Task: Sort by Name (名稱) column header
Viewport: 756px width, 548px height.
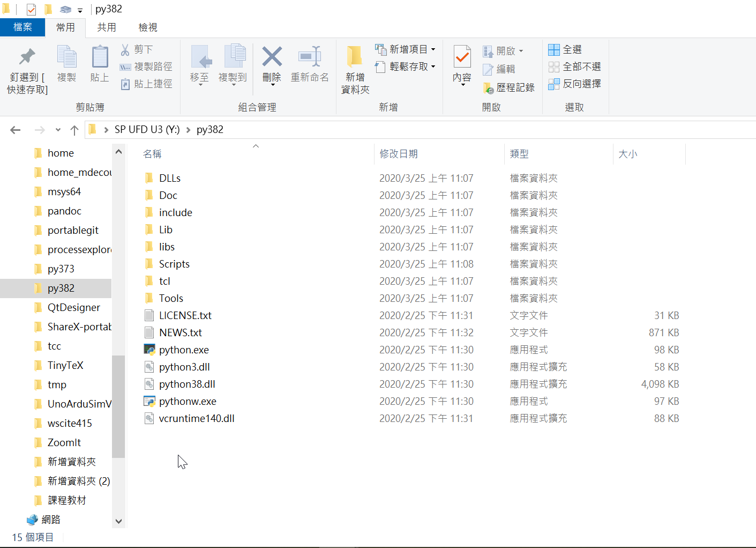Action: click(x=256, y=154)
